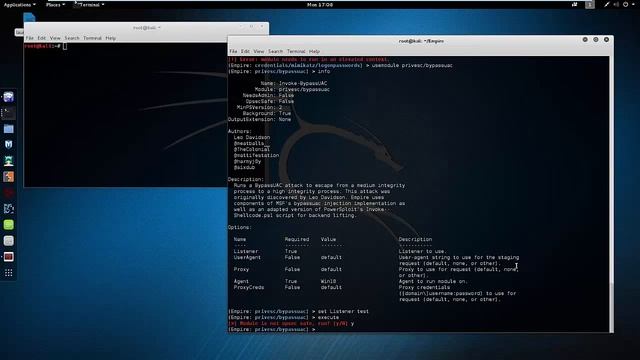
Task: Open the red screen recorder dock icon
Action: (9, 257)
